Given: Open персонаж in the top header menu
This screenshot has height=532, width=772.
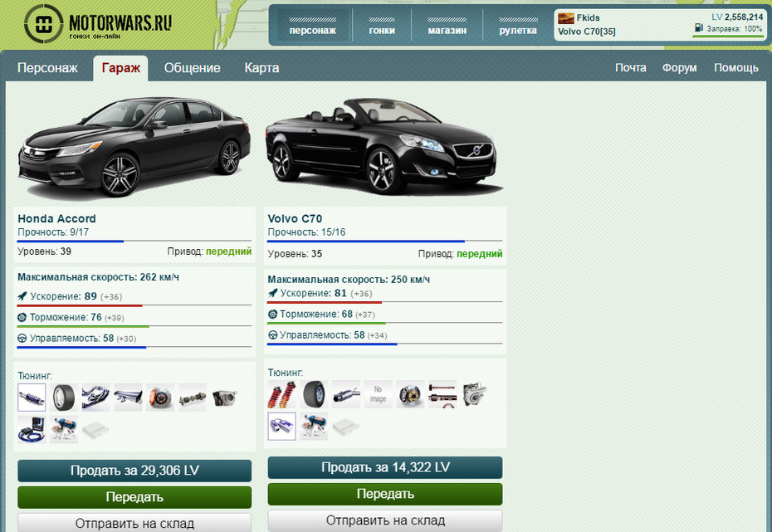Looking at the screenshot, I should coord(313,26).
